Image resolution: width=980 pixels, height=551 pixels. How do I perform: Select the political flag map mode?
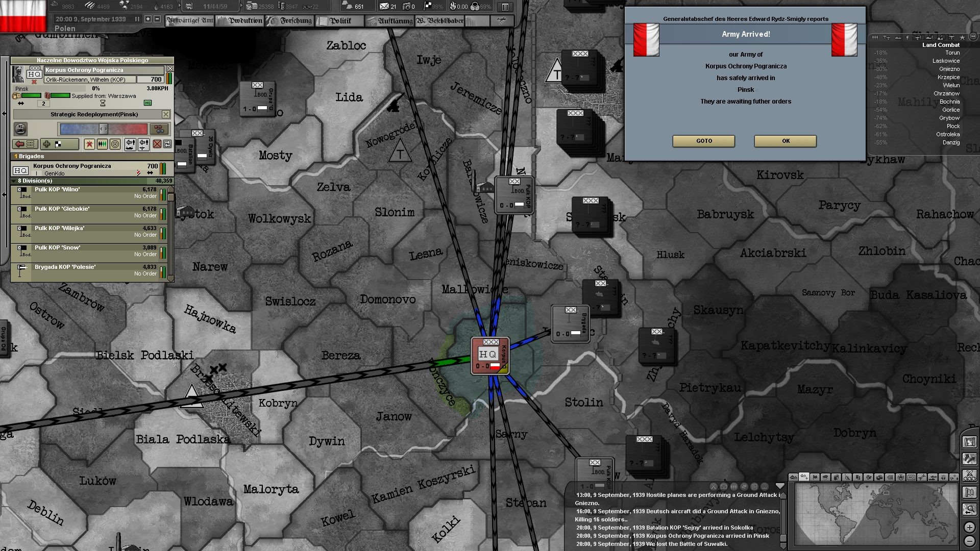815,478
